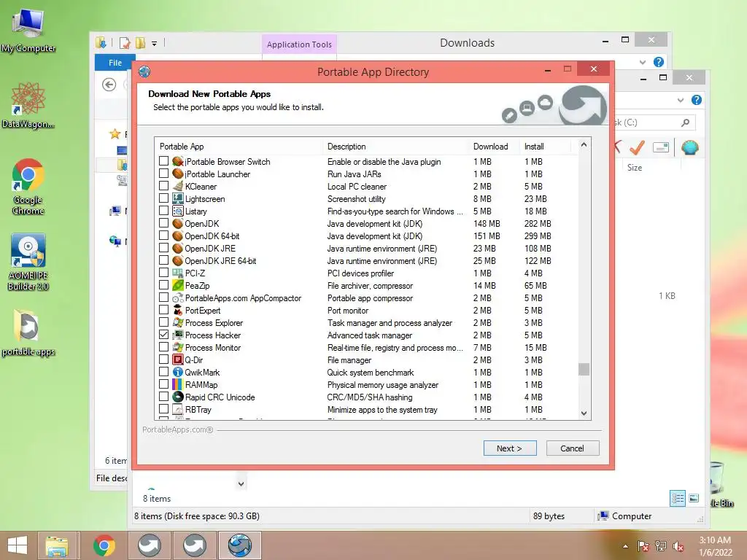Click the app list scroll up arrow
This screenshot has width=747, height=560.
[x=584, y=144]
